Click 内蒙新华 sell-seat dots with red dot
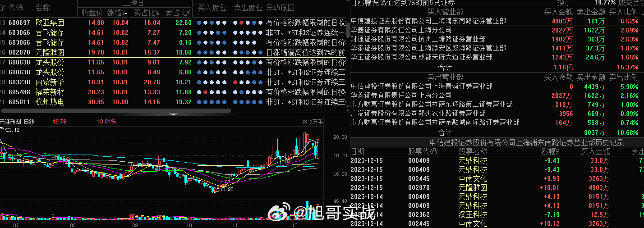 pyautogui.click(x=248, y=82)
